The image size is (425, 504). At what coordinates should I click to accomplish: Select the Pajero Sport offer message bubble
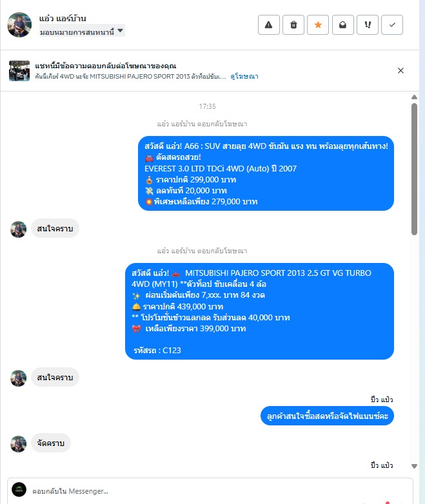click(259, 311)
